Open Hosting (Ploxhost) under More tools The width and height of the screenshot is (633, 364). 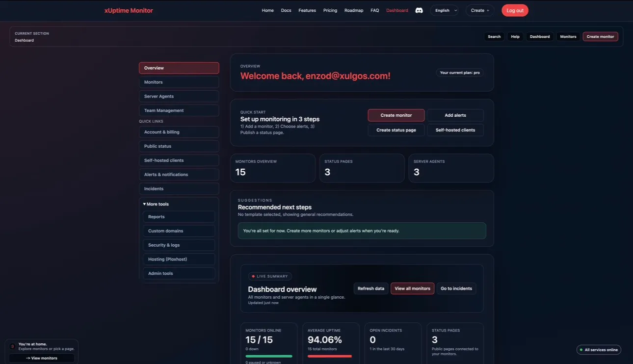(179, 260)
